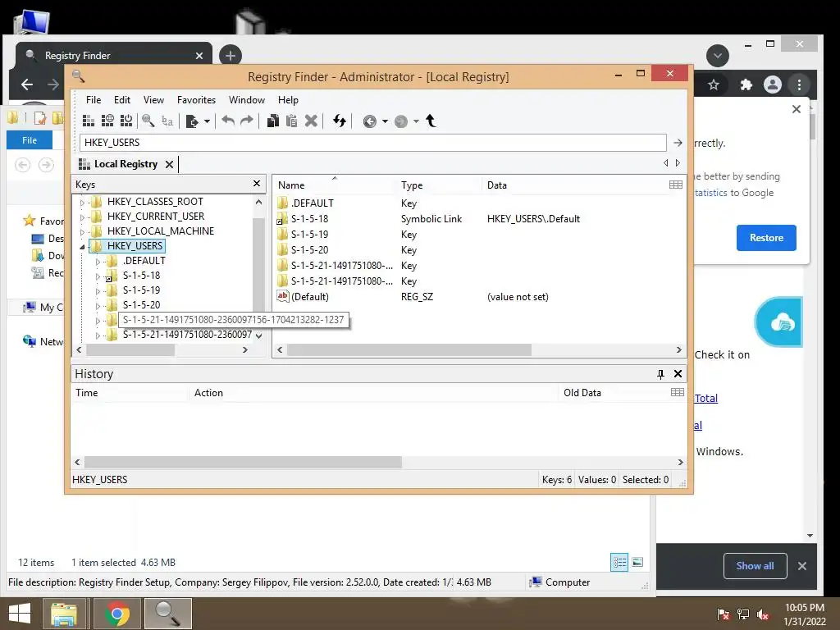Select the .DEFAULT row in list
840x630 pixels.
[x=479, y=203]
